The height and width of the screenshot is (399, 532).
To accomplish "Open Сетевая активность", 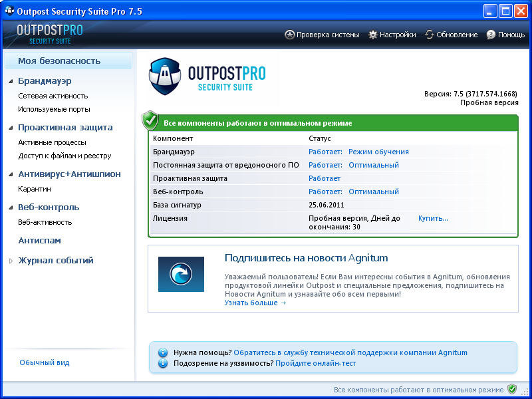I will [x=53, y=96].
